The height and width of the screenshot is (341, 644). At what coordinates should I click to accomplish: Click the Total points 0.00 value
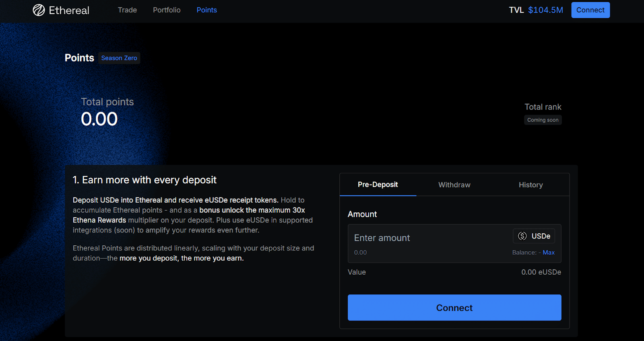99,119
